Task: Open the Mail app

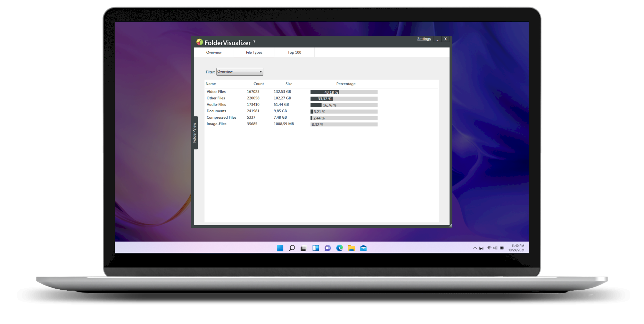Action: tap(363, 248)
